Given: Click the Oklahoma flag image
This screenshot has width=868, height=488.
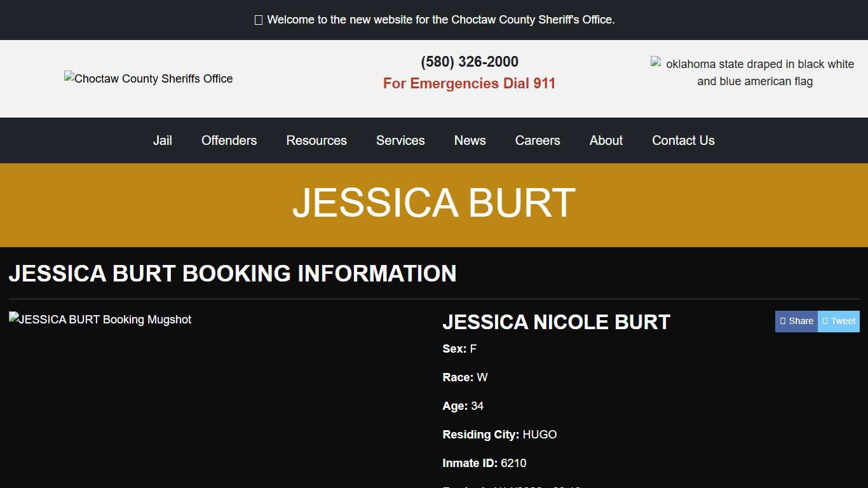Looking at the screenshot, I should point(754,72).
